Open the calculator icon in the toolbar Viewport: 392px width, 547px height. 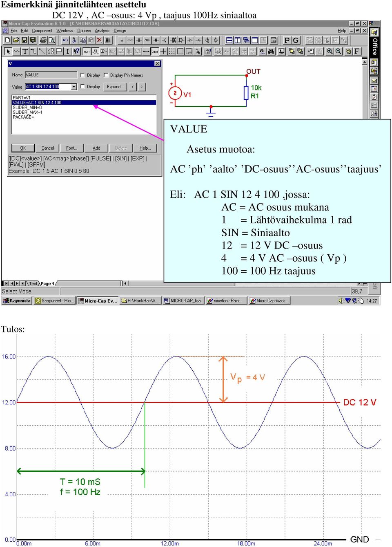point(274,40)
